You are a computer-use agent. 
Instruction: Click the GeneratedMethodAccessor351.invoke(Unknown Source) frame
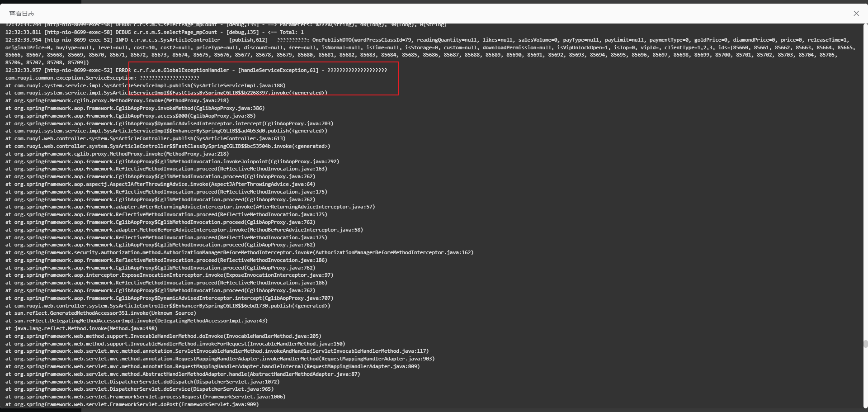(x=101, y=313)
